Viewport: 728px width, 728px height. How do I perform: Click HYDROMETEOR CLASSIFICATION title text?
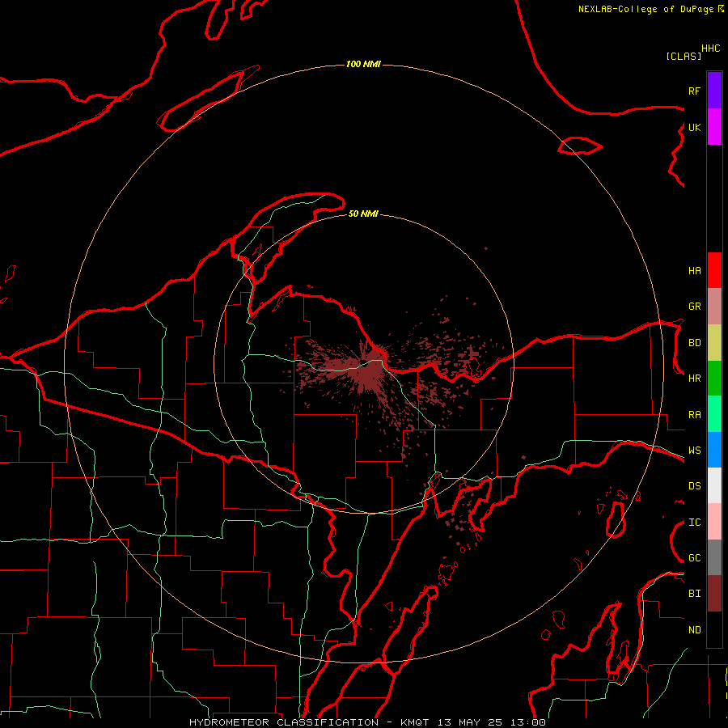[x=284, y=722]
